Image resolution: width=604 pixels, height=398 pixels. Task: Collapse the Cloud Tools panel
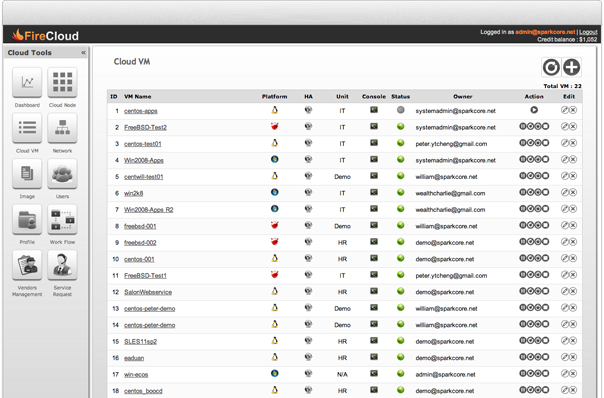coord(83,53)
